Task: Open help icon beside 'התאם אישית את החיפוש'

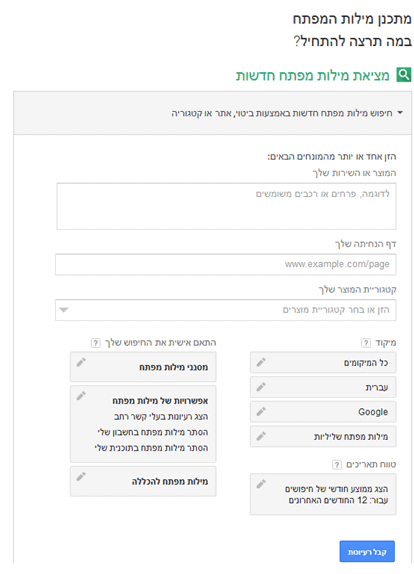Action: (96, 343)
